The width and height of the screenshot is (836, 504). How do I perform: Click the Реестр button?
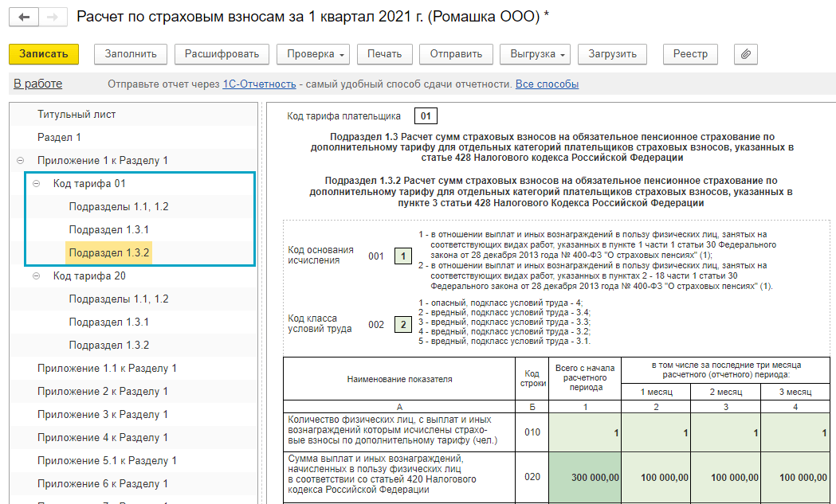click(690, 54)
